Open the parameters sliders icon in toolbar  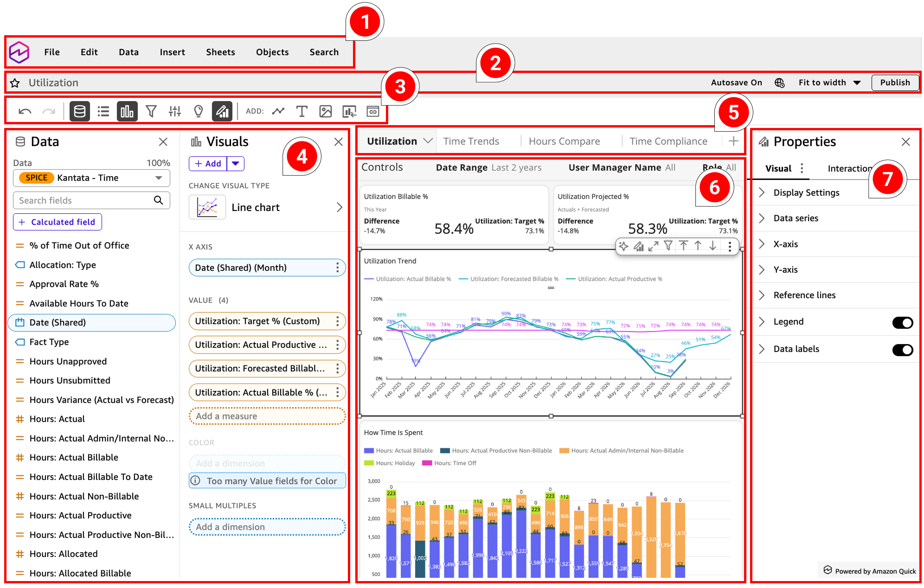coord(174,111)
